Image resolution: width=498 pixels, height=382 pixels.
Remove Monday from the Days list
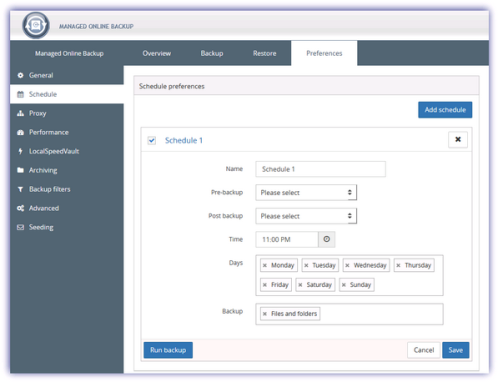coord(265,266)
